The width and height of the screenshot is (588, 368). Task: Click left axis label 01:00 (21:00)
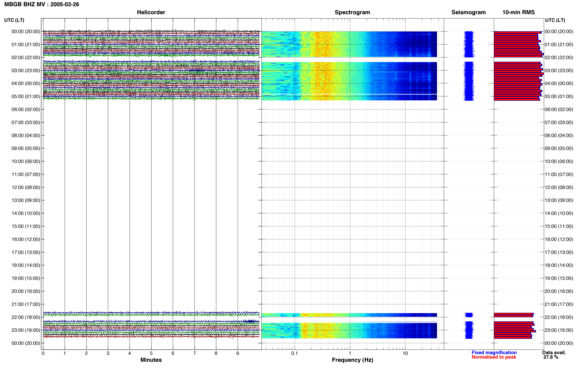26,45
